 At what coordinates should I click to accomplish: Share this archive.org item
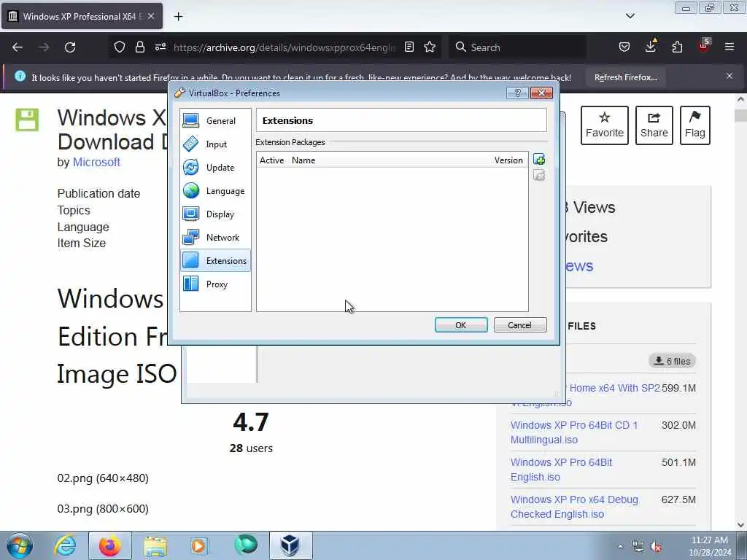pos(654,125)
